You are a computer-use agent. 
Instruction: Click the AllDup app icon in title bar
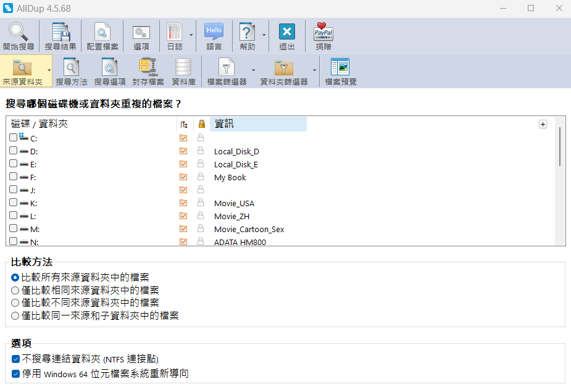click(7, 8)
